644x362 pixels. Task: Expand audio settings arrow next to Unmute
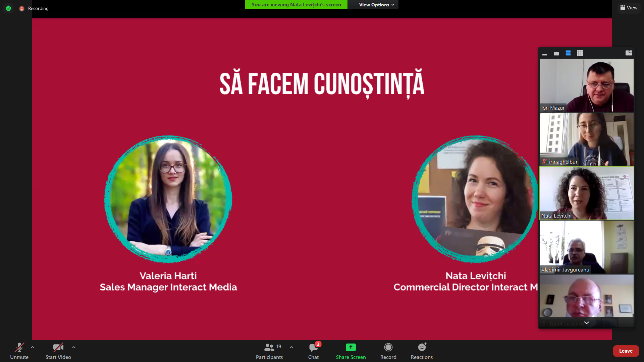pyautogui.click(x=33, y=347)
